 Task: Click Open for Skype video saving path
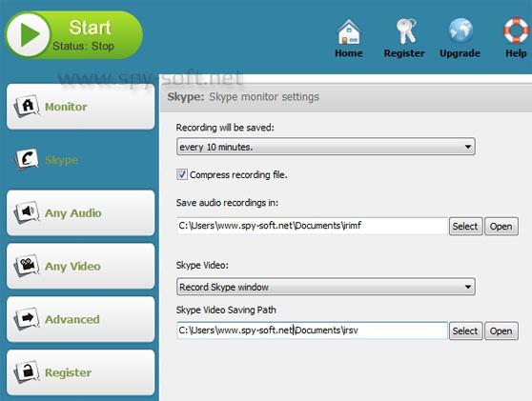501,331
